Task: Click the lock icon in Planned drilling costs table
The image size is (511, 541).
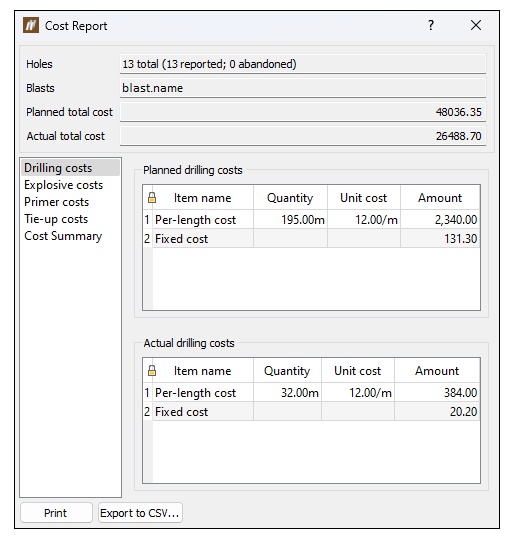Action: [152, 198]
